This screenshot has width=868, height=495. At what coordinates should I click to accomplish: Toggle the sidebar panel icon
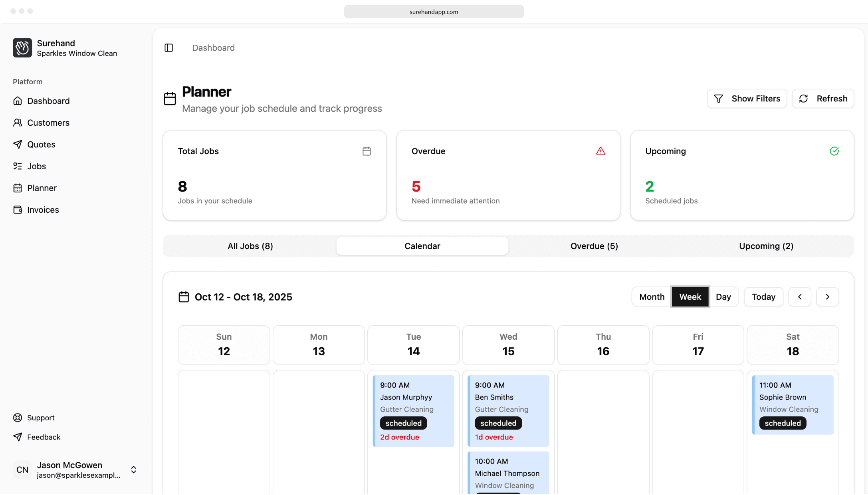click(x=168, y=48)
